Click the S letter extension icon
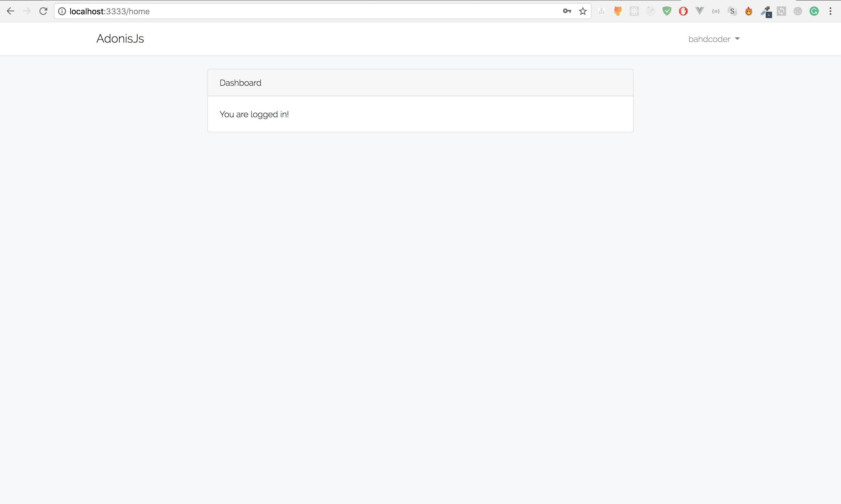The height and width of the screenshot is (504, 841). coord(732,11)
